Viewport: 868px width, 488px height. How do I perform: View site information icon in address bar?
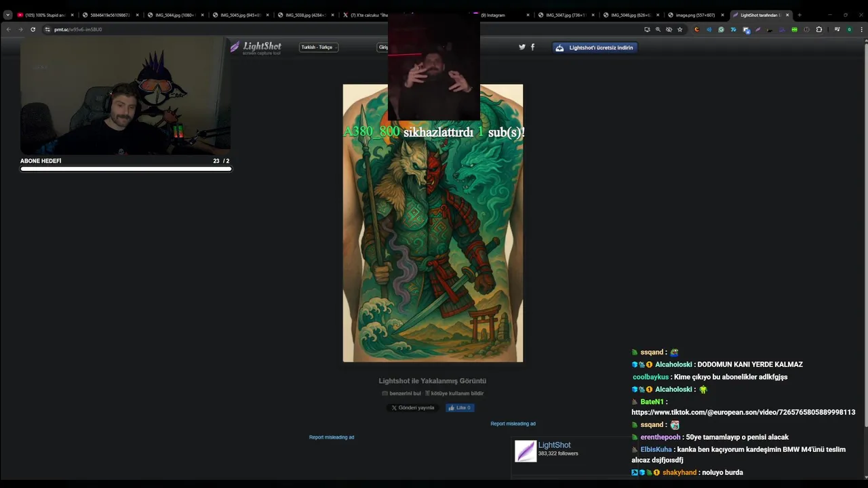click(x=47, y=29)
